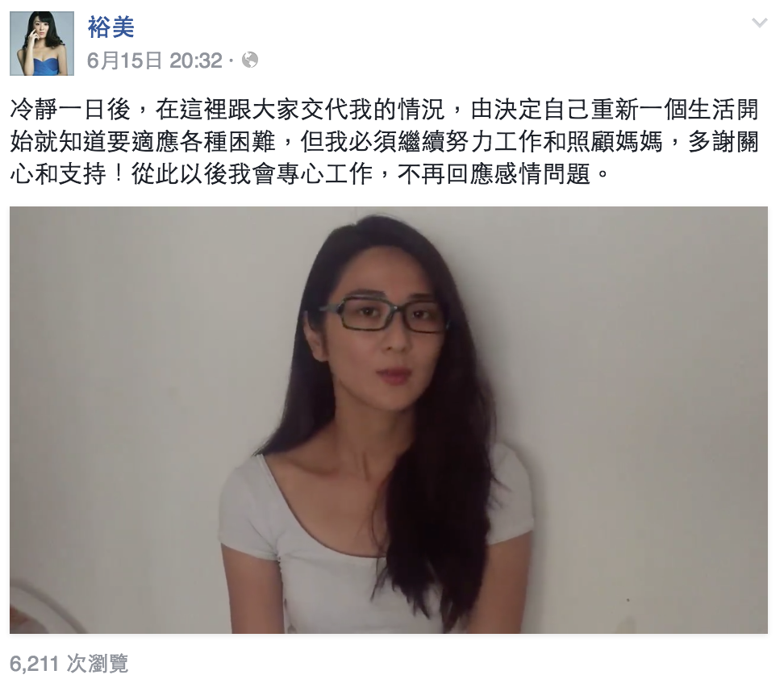Play the video of woman in glasses
Screen dimensions: 784x679
click(x=389, y=420)
